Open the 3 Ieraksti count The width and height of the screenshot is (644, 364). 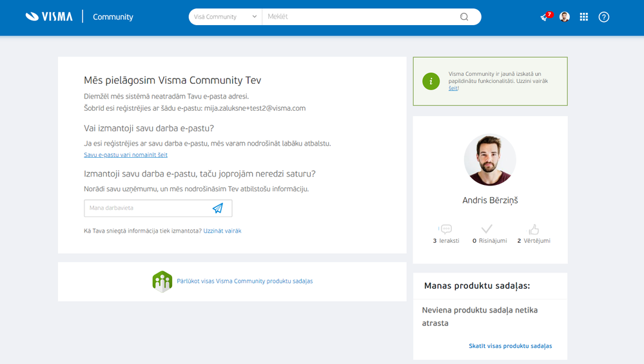point(446,240)
